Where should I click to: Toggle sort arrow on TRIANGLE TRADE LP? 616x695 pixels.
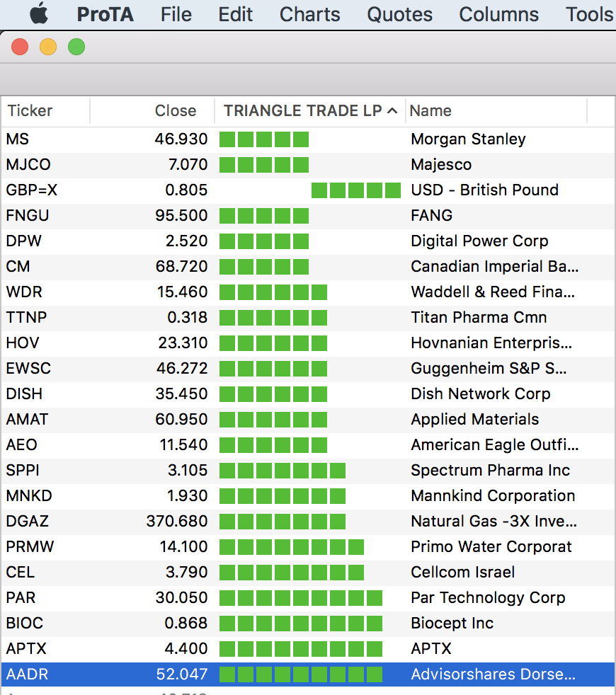point(392,111)
